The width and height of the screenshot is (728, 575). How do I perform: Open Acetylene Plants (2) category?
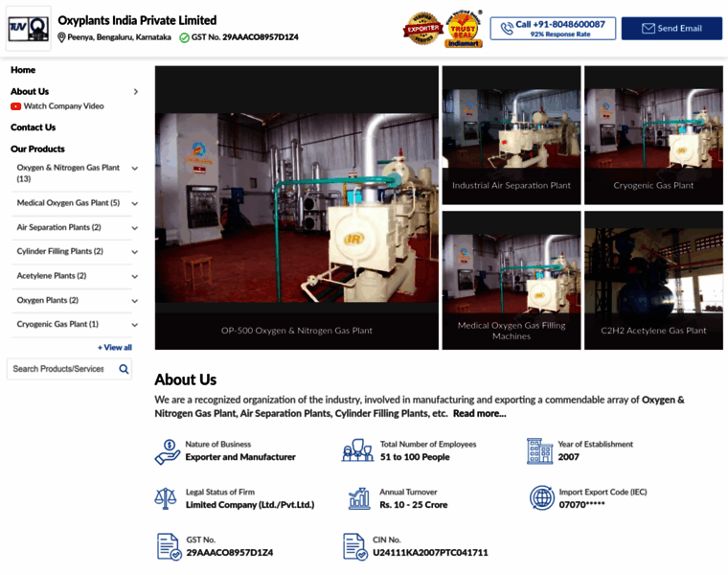coord(52,276)
